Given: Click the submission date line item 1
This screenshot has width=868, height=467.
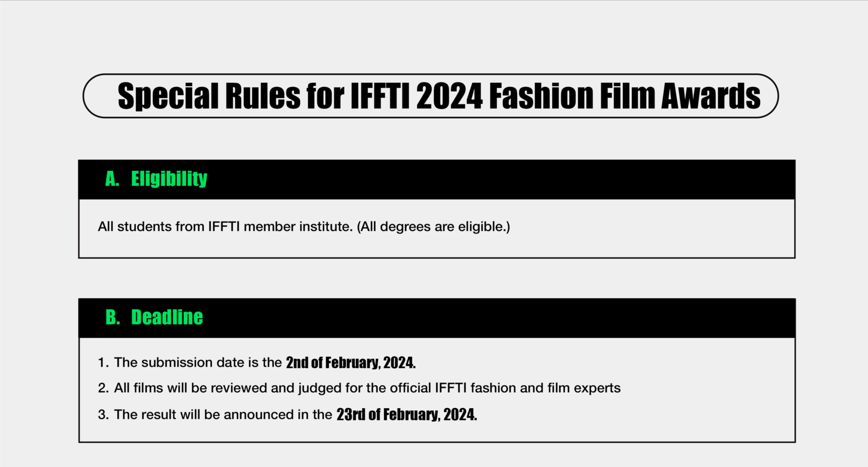Looking at the screenshot, I should (x=257, y=362).
